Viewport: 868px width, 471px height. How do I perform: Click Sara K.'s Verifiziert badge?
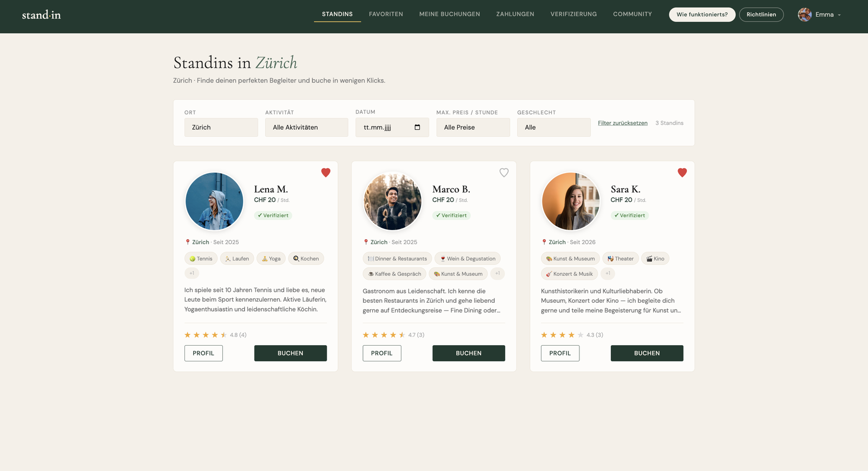click(630, 215)
